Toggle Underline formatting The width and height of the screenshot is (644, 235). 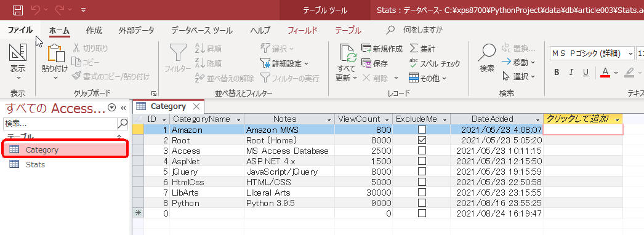[x=586, y=72]
